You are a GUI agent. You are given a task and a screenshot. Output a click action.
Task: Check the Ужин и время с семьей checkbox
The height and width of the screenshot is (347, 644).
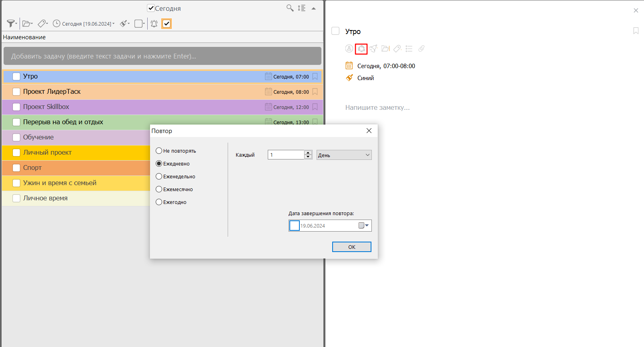point(16,183)
